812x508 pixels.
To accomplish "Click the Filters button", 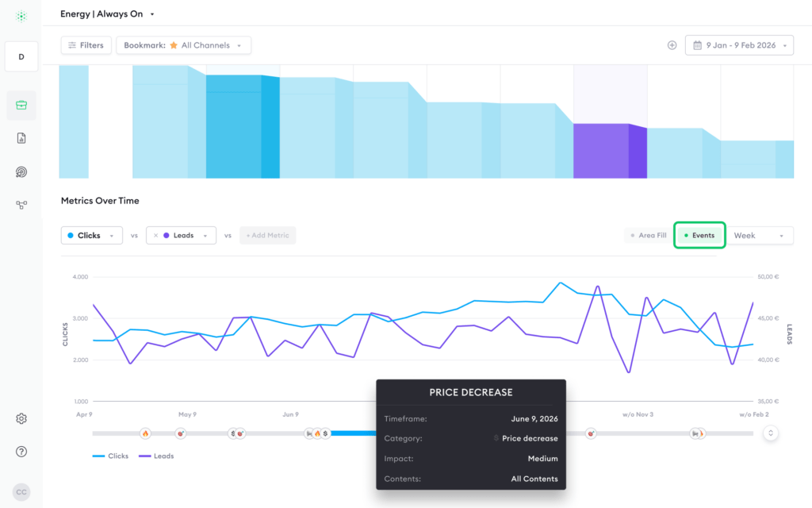I will pyautogui.click(x=86, y=45).
